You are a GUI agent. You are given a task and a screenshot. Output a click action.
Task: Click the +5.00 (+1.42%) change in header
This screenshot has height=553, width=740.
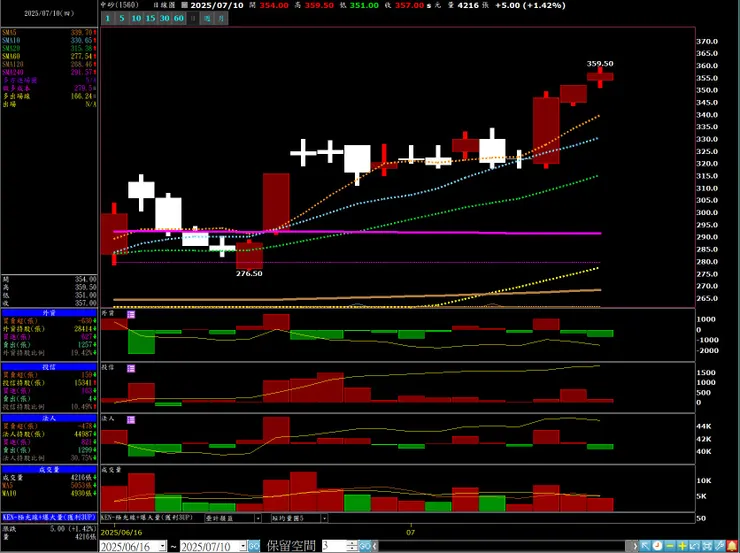point(530,5)
